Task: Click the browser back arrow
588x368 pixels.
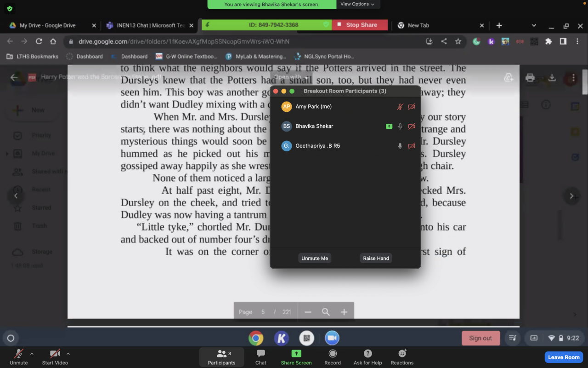Action: (10, 41)
